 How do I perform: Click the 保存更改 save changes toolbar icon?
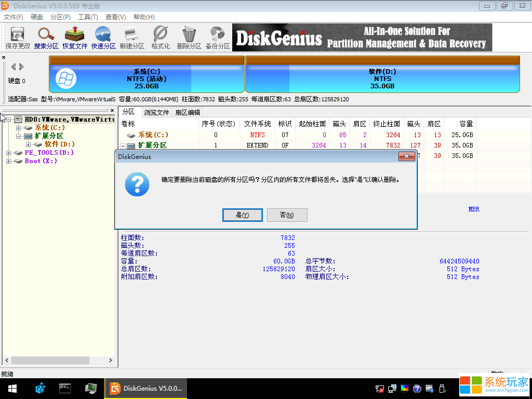pyautogui.click(x=18, y=37)
